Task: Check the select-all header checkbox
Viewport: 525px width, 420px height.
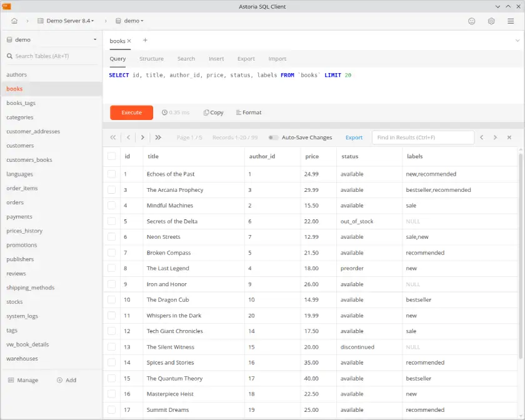Action: point(111,156)
